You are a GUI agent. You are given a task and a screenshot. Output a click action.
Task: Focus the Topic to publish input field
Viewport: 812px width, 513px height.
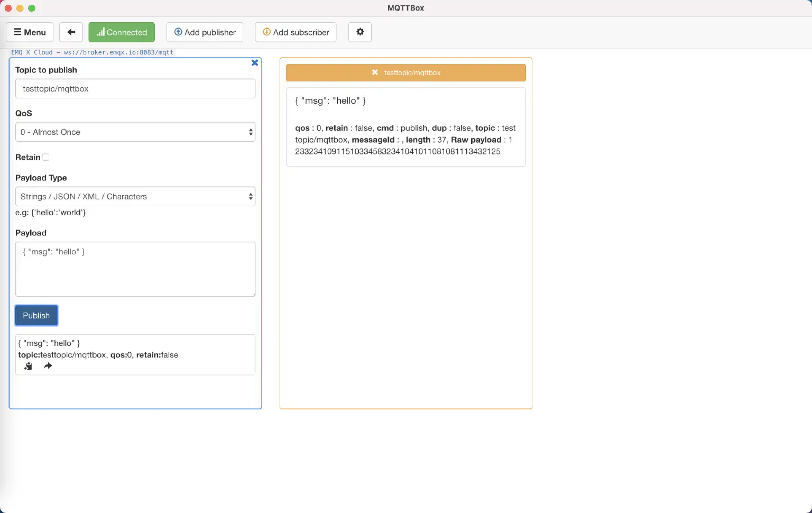135,89
